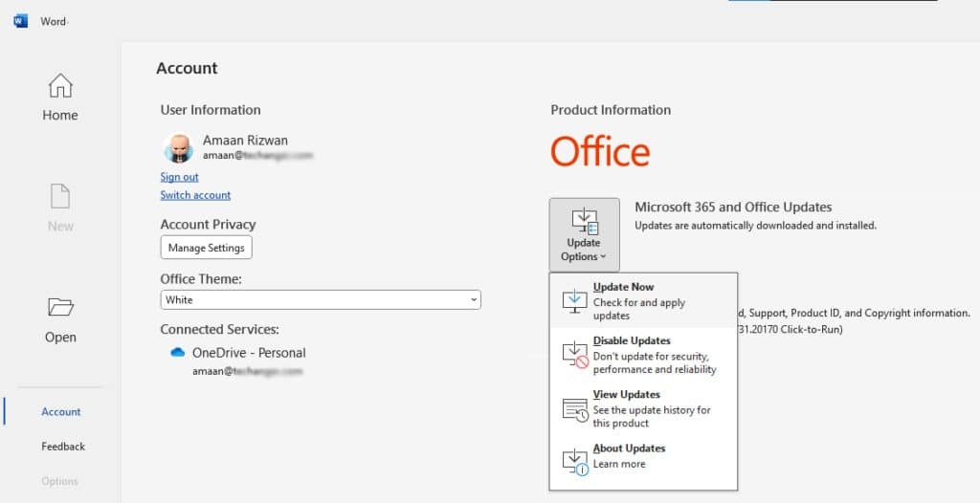Image resolution: width=980 pixels, height=503 pixels.
Task: Click the Word logo icon
Action: 21,21
